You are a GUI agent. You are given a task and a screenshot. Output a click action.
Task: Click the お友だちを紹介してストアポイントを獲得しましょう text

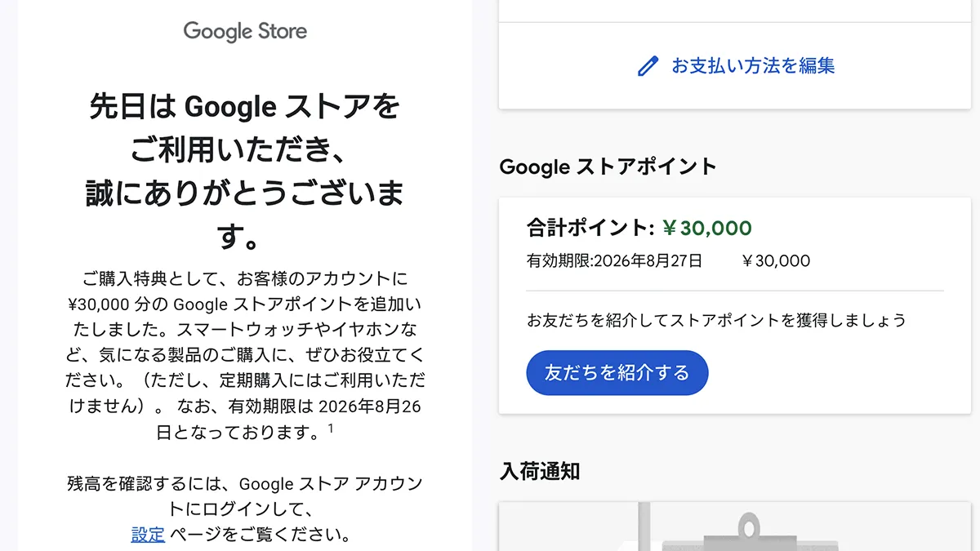pos(716,320)
